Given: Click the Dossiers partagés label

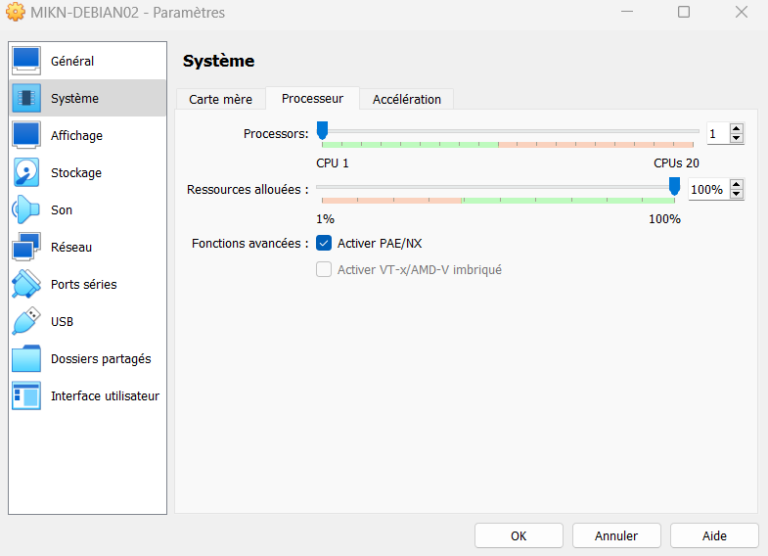Looking at the screenshot, I should coord(101,359).
